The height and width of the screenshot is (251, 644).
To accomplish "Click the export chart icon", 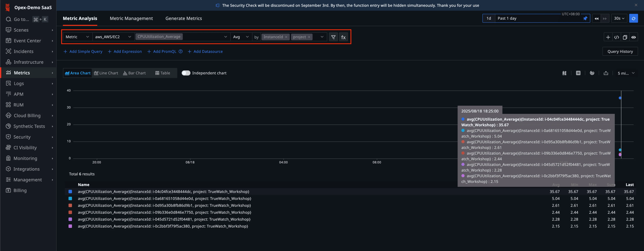I will [606, 73].
